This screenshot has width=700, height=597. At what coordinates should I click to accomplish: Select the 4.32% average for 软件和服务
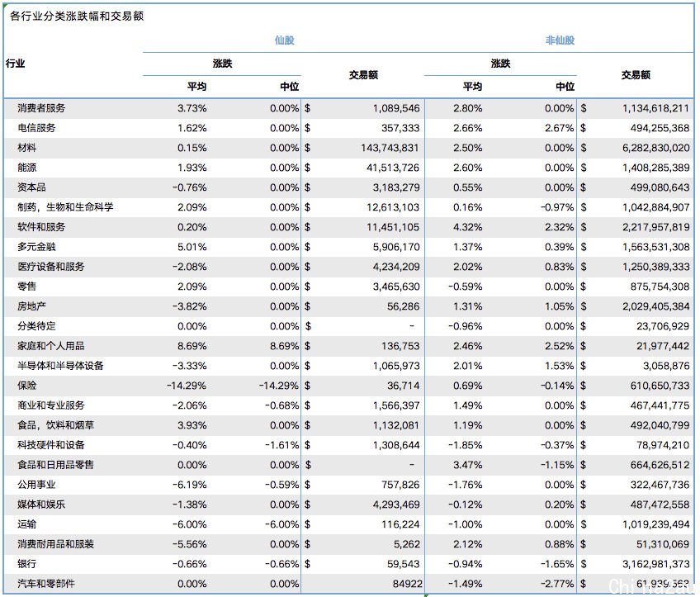468,227
